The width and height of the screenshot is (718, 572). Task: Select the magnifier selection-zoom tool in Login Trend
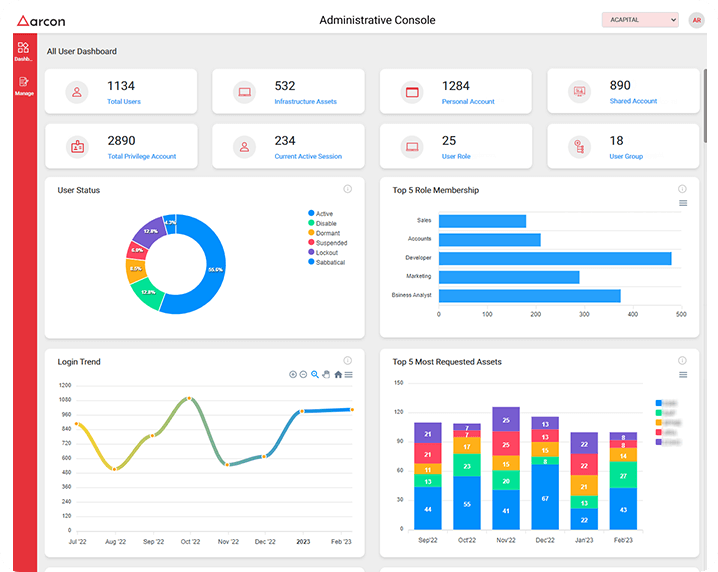[x=315, y=374]
